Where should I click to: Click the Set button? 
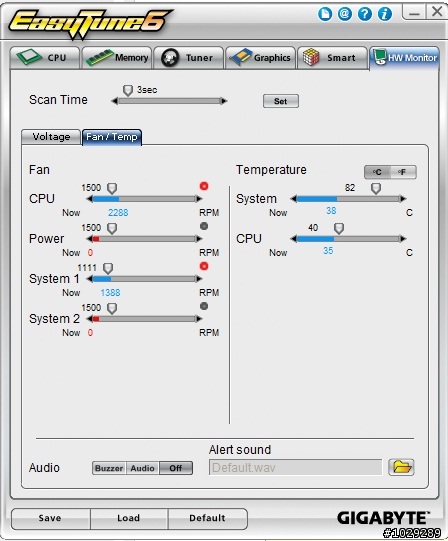point(281,101)
